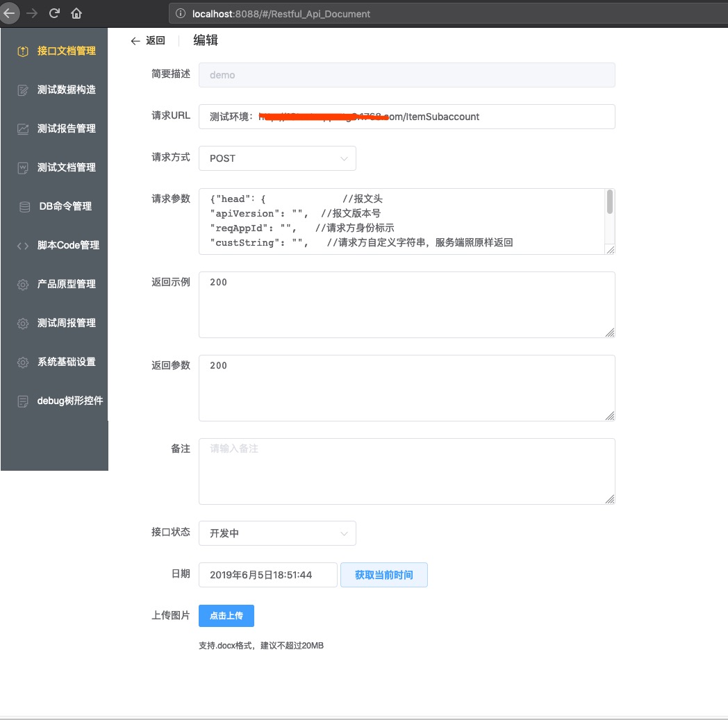
Task: Click the 备注 textarea resize handle
Action: tap(610, 499)
